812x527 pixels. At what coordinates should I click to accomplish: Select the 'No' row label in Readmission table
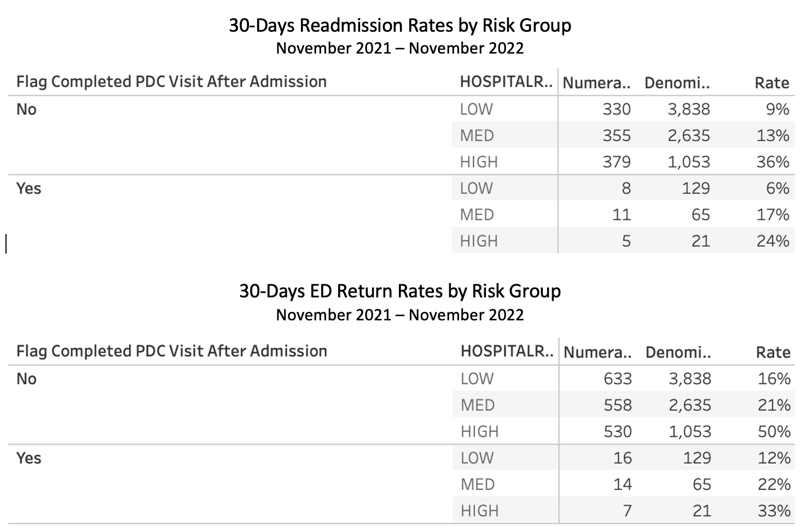point(26,109)
